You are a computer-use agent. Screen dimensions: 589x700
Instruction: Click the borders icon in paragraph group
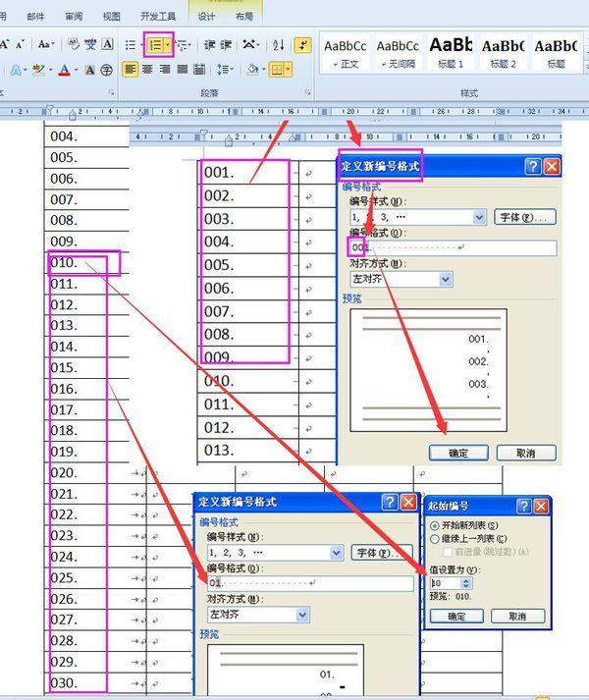tap(277, 70)
